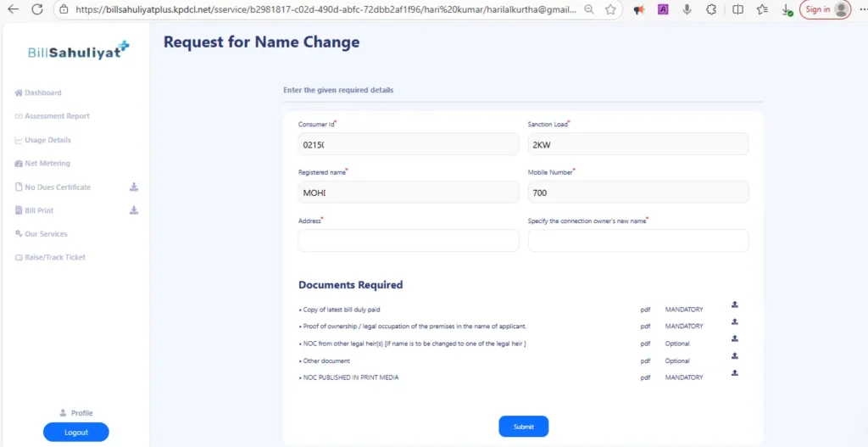
Task: Select Net Metering in sidebar
Action: click(x=47, y=163)
